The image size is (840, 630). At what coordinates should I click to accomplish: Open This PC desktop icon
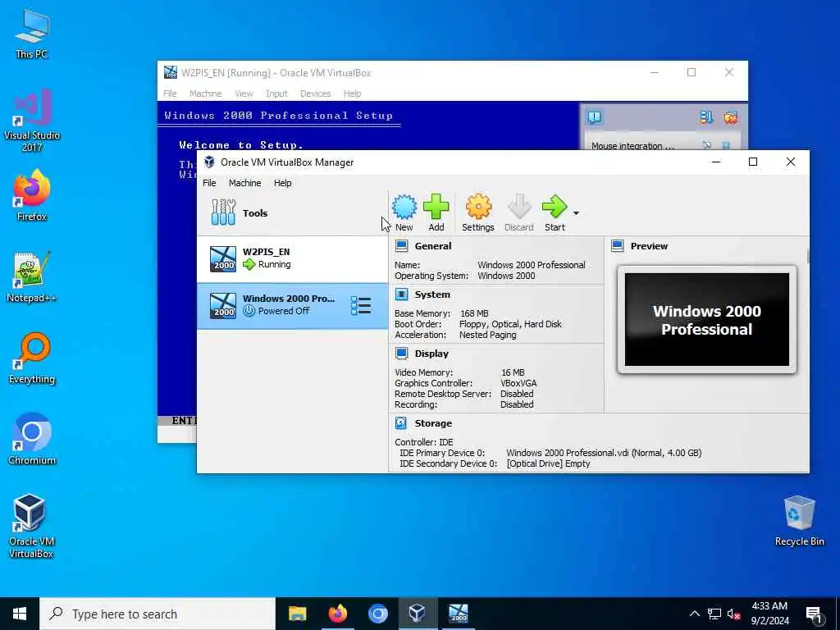point(32,34)
